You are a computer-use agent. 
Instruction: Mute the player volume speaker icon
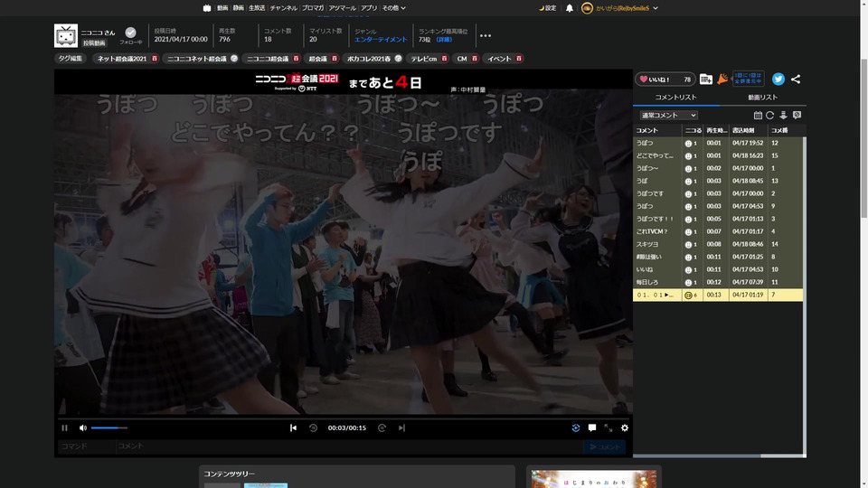pyautogui.click(x=83, y=427)
